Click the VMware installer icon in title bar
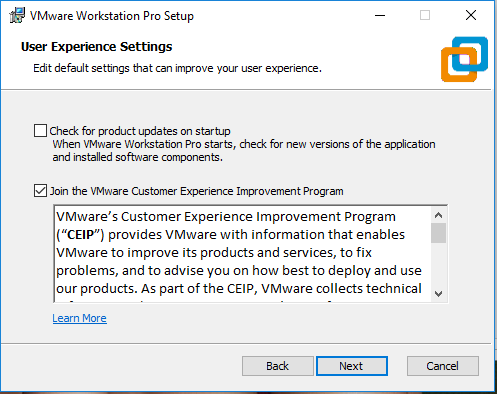497x394 pixels. click(17, 15)
